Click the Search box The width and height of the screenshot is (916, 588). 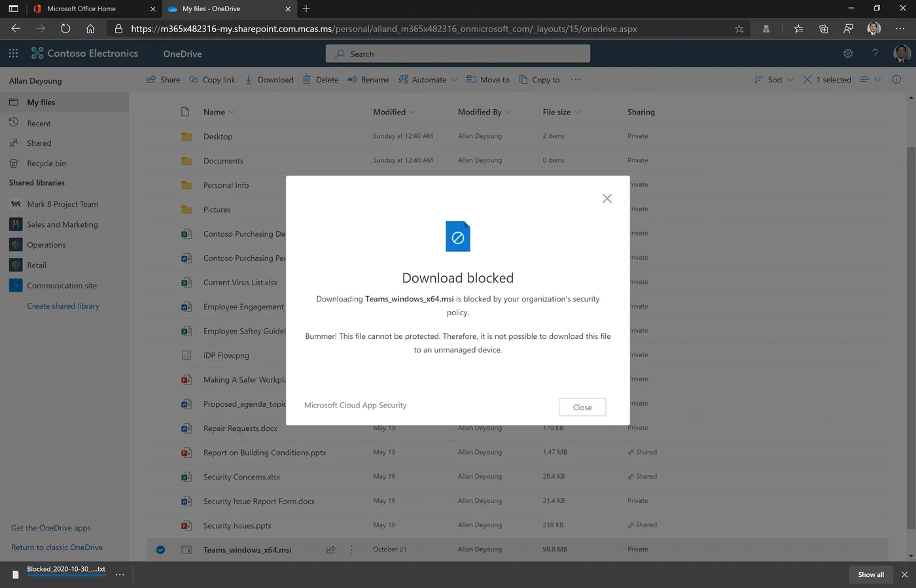coord(458,54)
